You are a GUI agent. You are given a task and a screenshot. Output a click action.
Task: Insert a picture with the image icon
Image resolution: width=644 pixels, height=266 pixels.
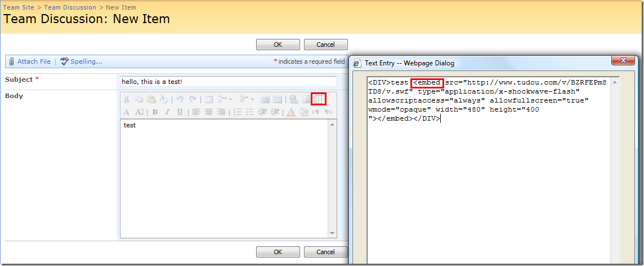[x=306, y=99]
